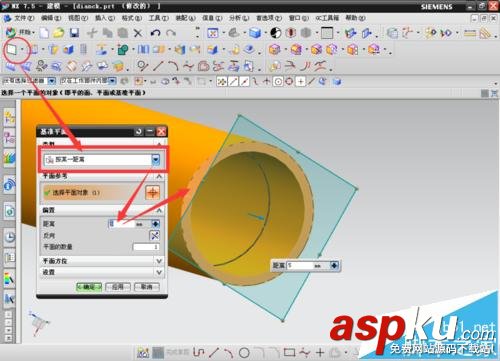Open the arrow beside Datum Plane icon
This screenshot has height=361, width=500.
(x=22, y=50)
